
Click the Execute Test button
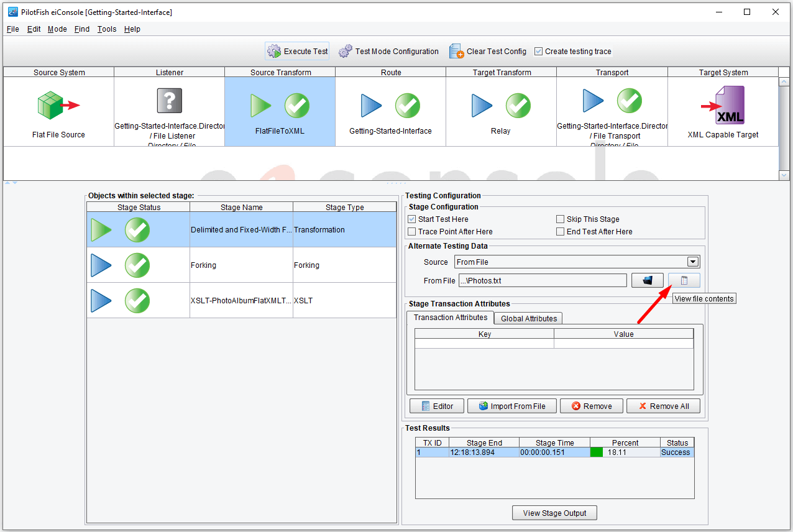pyautogui.click(x=298, y=52)
